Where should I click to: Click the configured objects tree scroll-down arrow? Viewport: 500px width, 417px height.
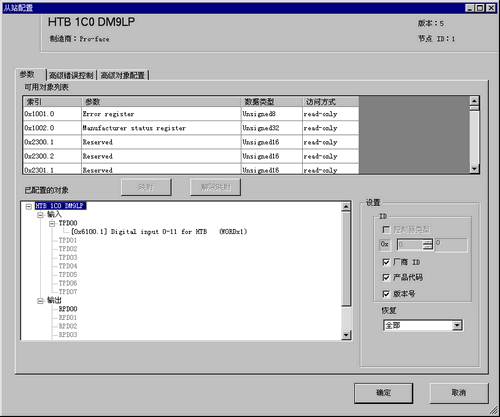pyautogui.click(x=346, y=335)
